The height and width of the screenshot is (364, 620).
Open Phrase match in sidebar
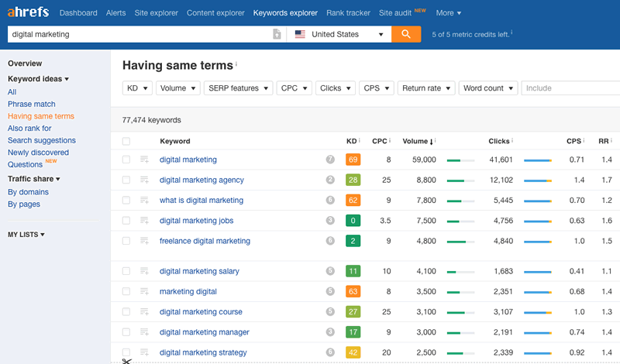point(32,104)
